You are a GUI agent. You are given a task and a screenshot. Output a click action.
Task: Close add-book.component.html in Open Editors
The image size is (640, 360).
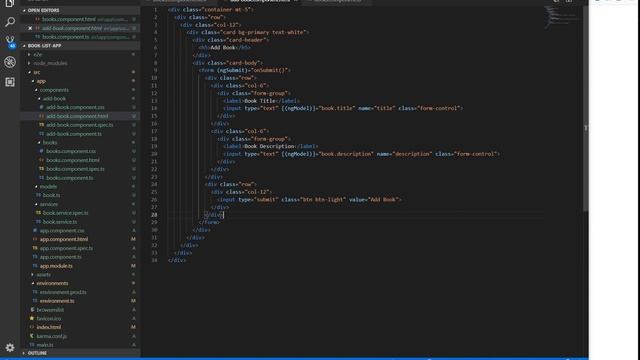(x=30, y=28)
